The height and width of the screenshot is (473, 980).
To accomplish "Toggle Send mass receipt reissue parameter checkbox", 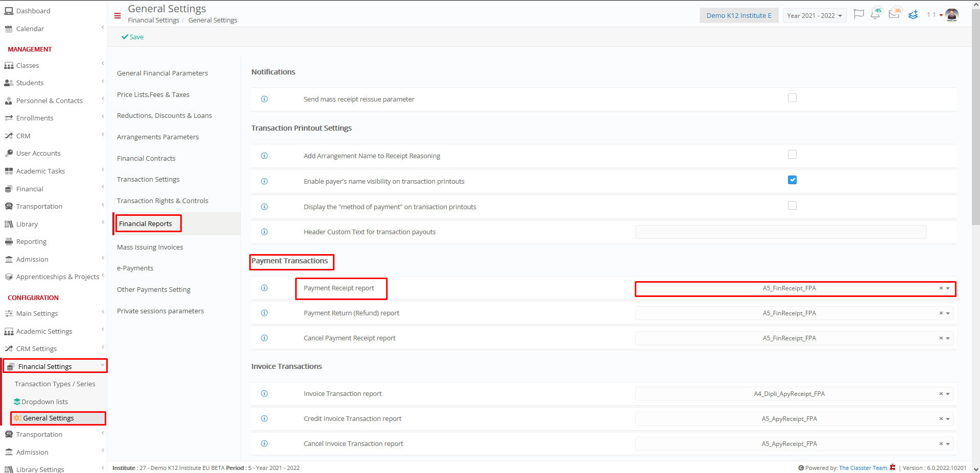I will pyautogui.click(x=792, y=97).
